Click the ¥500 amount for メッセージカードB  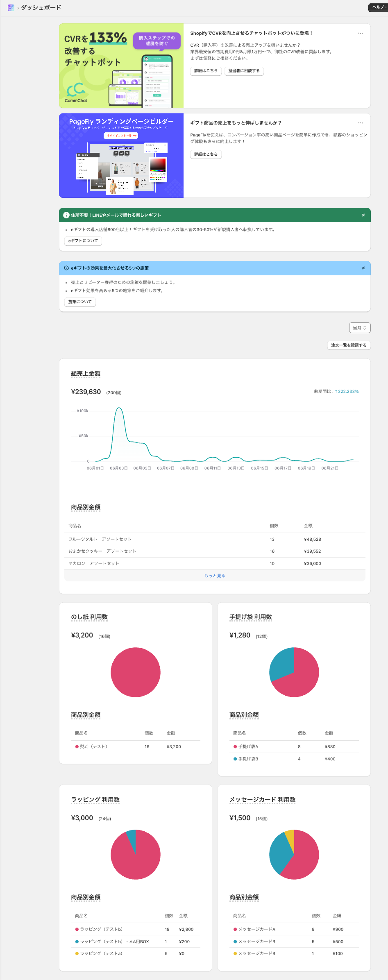coord(338,941)
